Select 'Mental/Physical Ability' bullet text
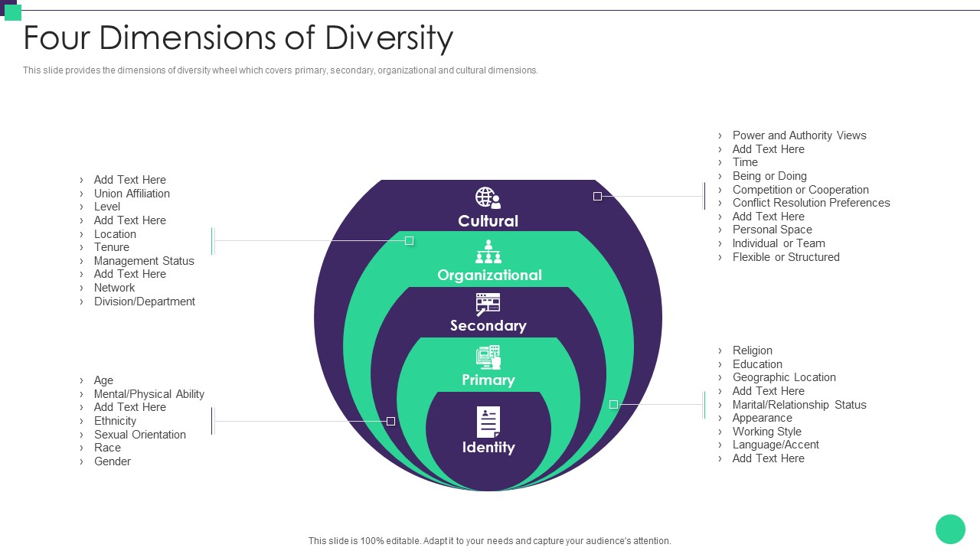The height and width of the screenshot is (551, 980). tap(149, 394)
